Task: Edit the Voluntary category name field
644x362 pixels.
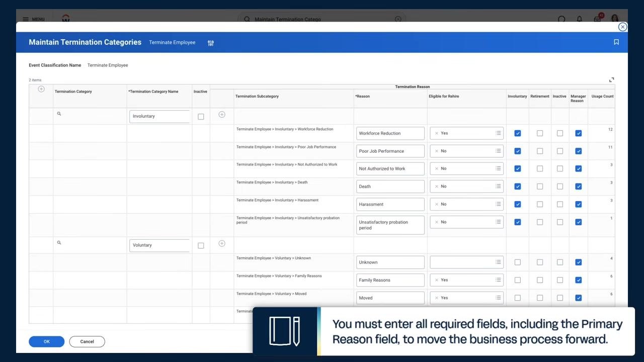Action: point(159,245)
